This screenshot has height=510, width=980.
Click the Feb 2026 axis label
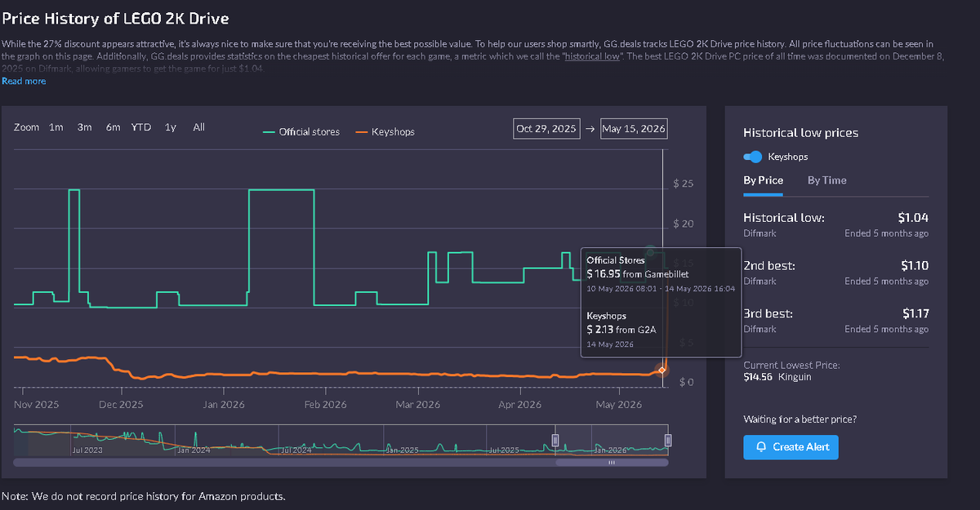click(324, 405)
